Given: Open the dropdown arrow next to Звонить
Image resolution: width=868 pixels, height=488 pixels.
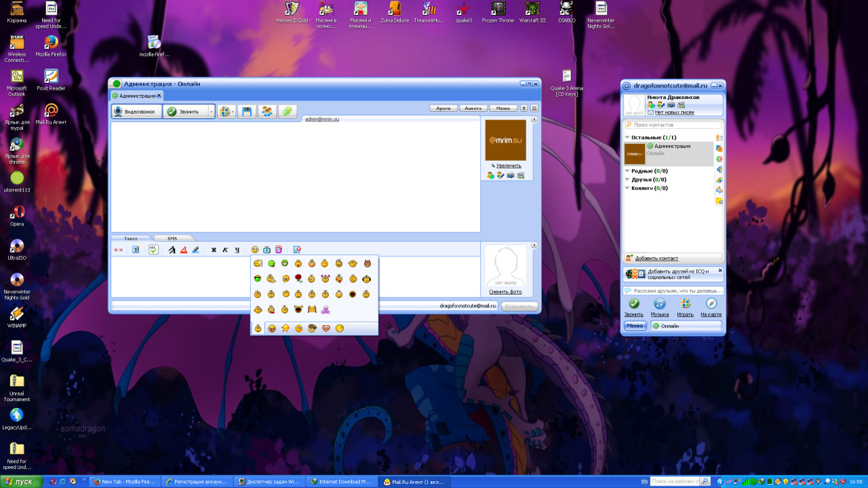Looking at the screenshot, I should pos(211,112).
